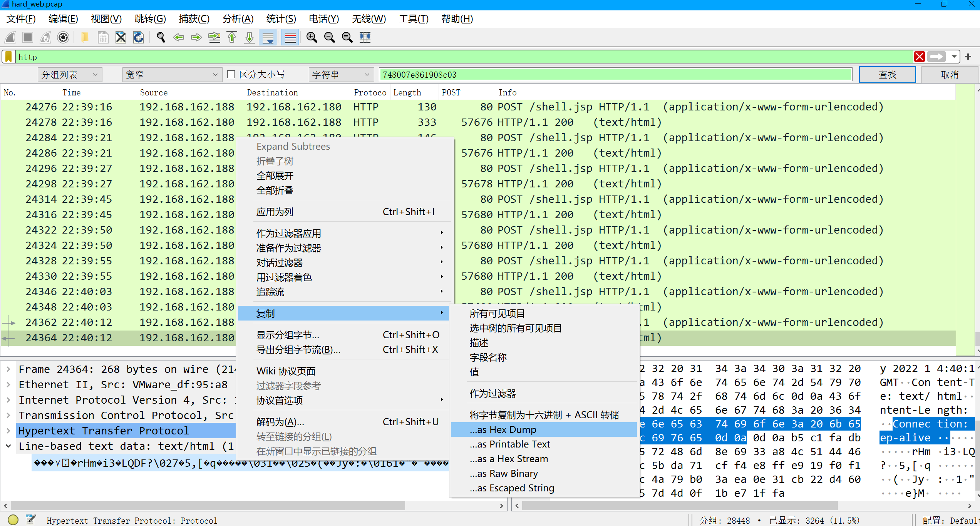980x526 pixels.
Task: Click the packet details horizontal scrollbar
Action: coord(208,505)
